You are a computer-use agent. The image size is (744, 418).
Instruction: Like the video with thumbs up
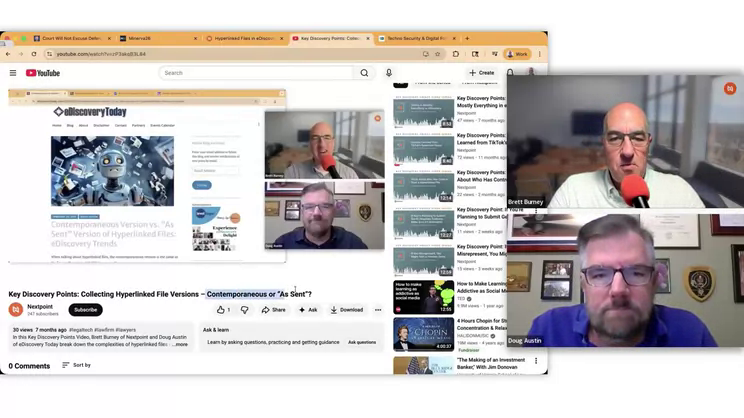222,310
